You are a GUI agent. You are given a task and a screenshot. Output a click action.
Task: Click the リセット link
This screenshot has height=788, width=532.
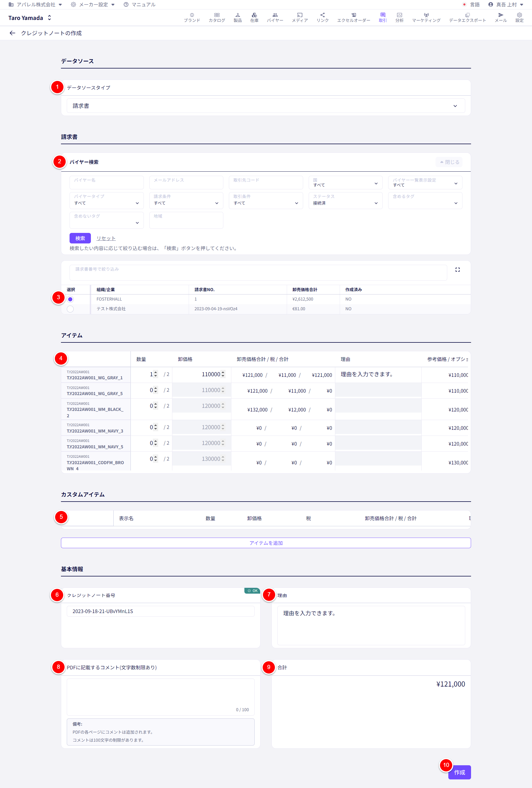(106, 238)
